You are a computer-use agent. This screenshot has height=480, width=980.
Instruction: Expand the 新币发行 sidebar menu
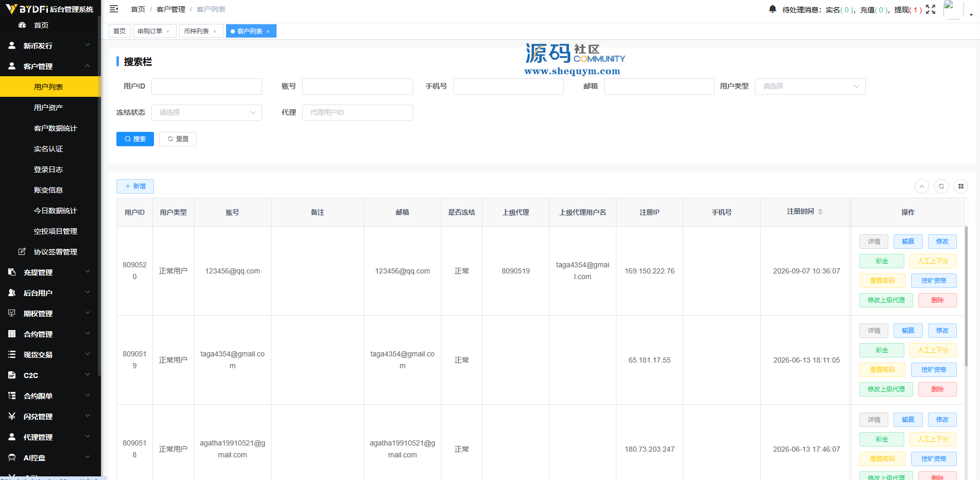50,45
